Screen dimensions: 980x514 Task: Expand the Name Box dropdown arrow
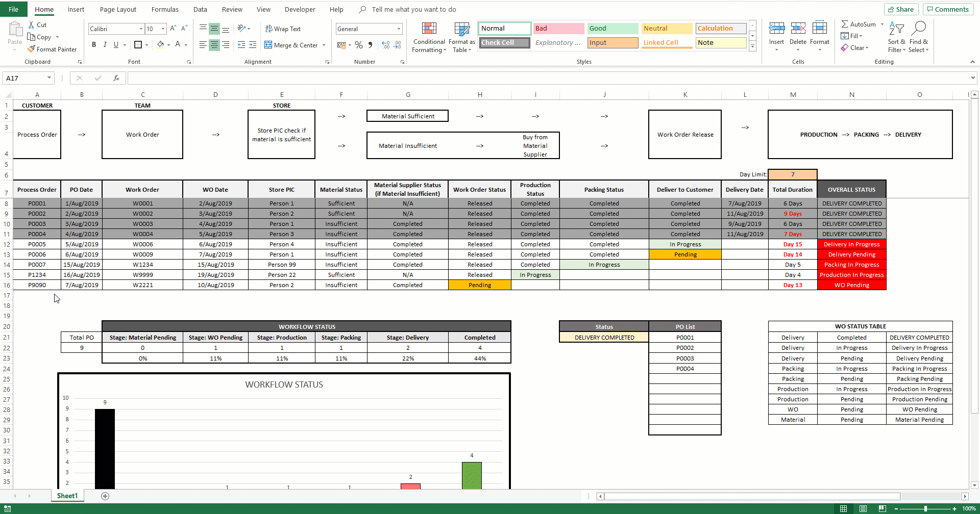pos(49,78)
